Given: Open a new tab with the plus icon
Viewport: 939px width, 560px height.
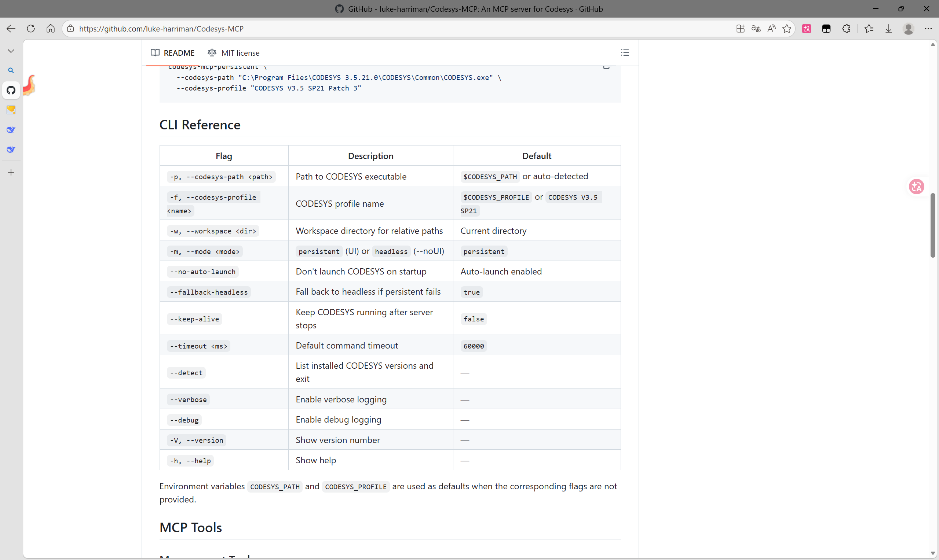Looking at the screenshot, I should pyautogui.click(x=11, y=173).
